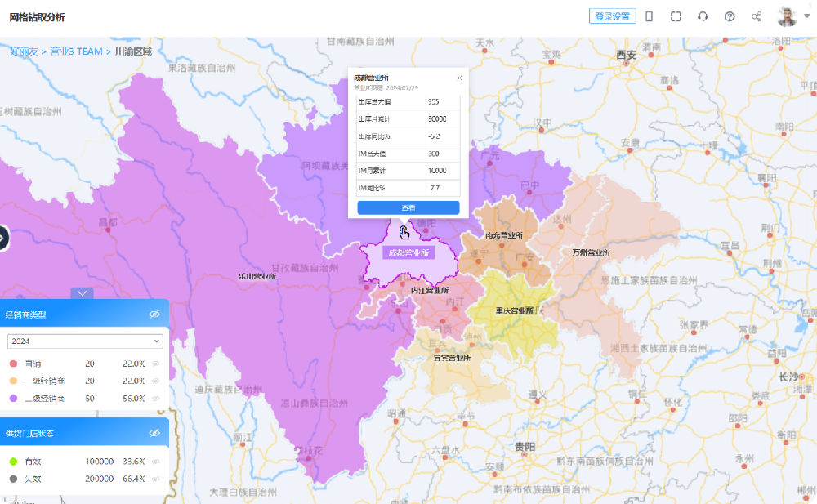Open the help question mark icon
817x504 pixels.
pos(730,16)
